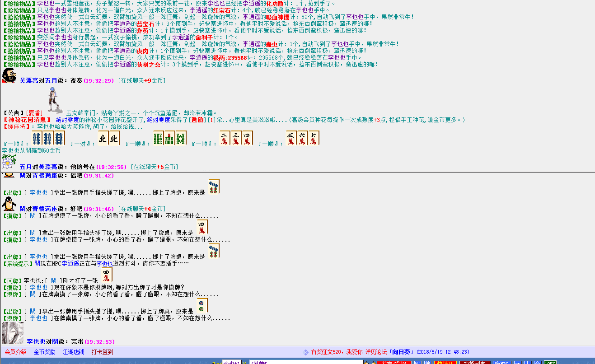Click the red 吸血神镖 item name
This screenshot has width=595, height=364.
[x=278, y=17]
